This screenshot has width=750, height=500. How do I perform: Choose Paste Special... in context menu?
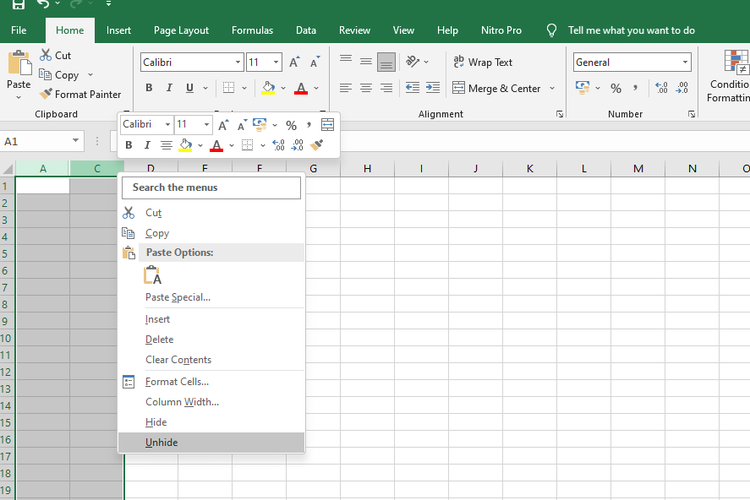coord(211,297)
